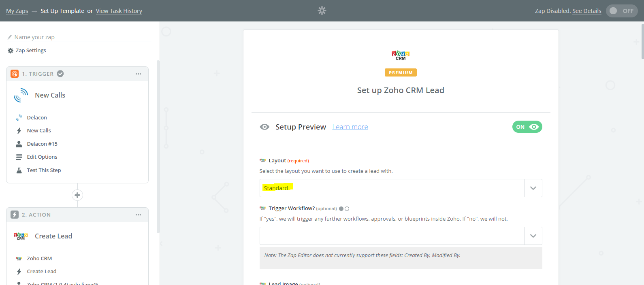
Task: Click the 2. ACTION header label
Action: pyautogui.click(x=36, y=215)
